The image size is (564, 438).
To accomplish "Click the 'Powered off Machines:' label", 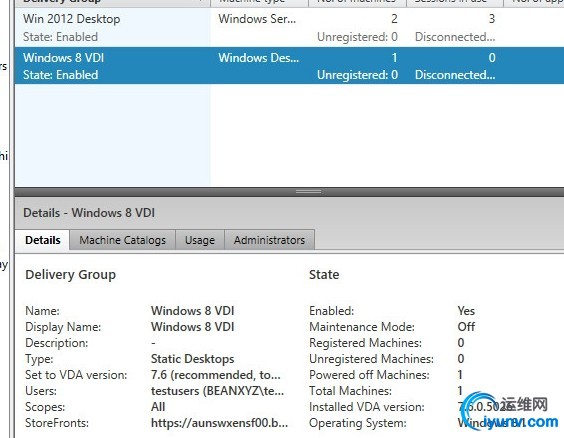I will (369, 375).
